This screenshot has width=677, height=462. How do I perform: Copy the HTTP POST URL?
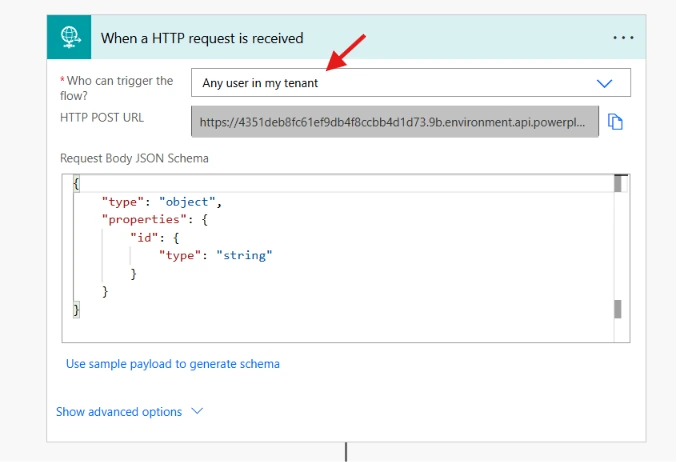click(615, 122)
